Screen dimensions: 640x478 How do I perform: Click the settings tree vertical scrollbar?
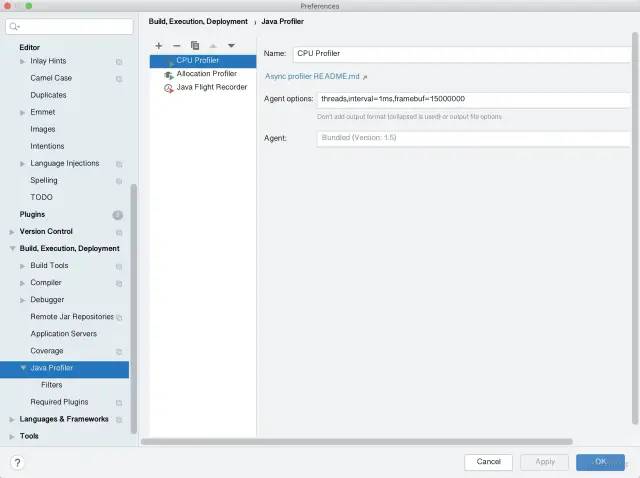tap(133, 309)
